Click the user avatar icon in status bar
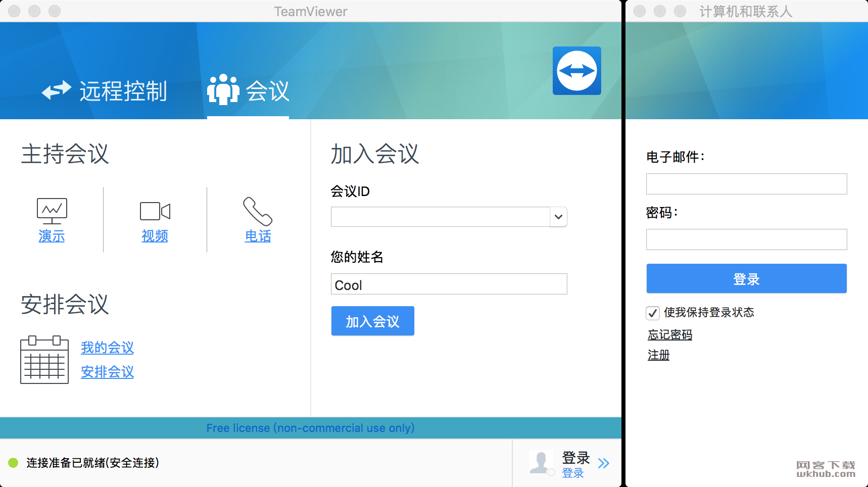The height and width of the screenshot is (487, 868). (541, 463)
